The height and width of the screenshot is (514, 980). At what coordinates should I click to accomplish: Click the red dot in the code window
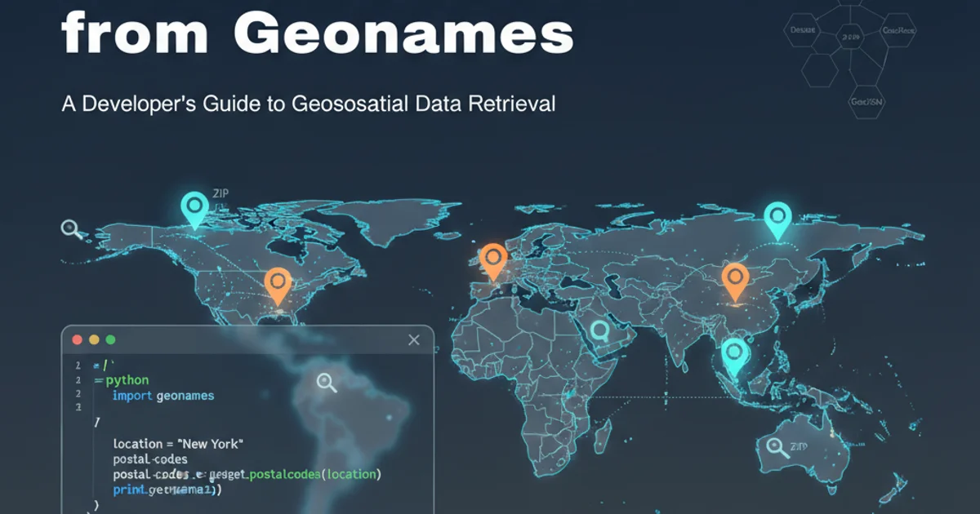click(x=78, y=339)
